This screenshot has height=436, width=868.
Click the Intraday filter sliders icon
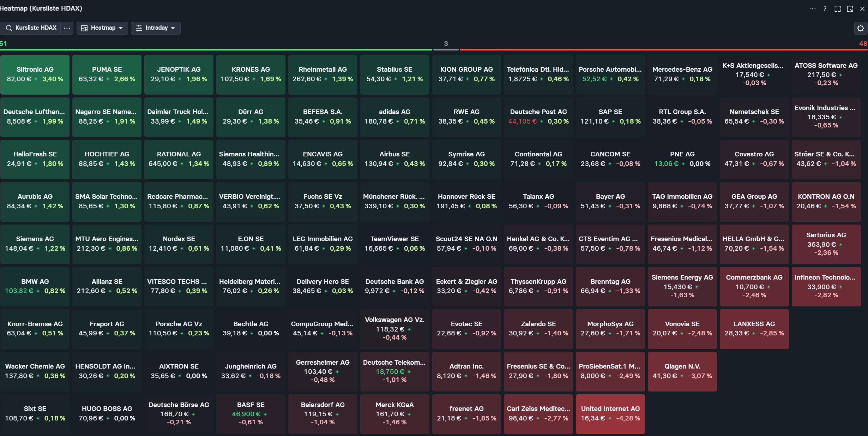pyautogui.click(x=139, y=28)
